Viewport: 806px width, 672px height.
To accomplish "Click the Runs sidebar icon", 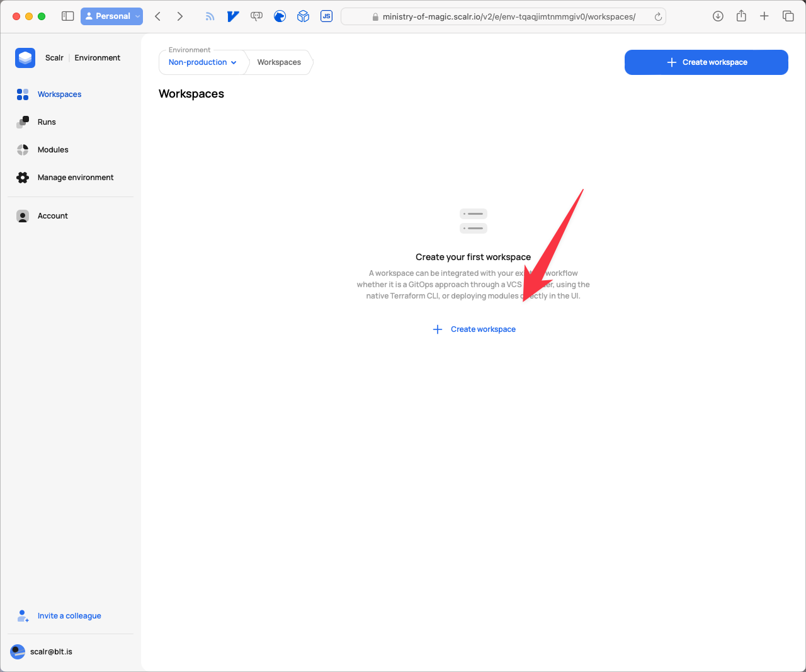I will point(23,122).
